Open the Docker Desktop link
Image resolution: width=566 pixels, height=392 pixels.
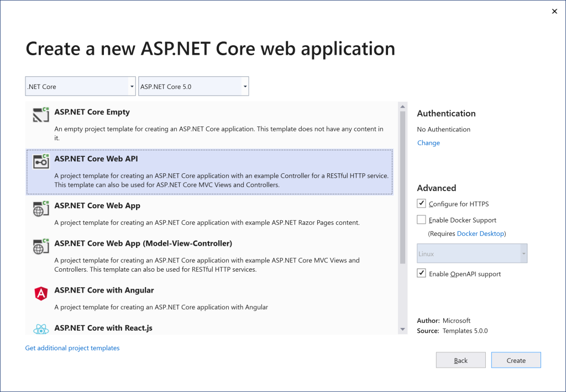[480, 234]
